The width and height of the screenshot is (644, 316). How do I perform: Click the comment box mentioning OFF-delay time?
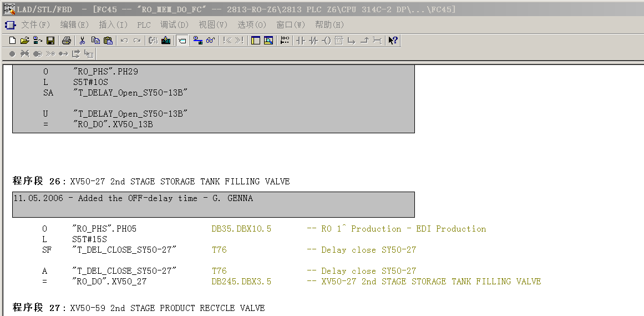(x=213, y=204)
